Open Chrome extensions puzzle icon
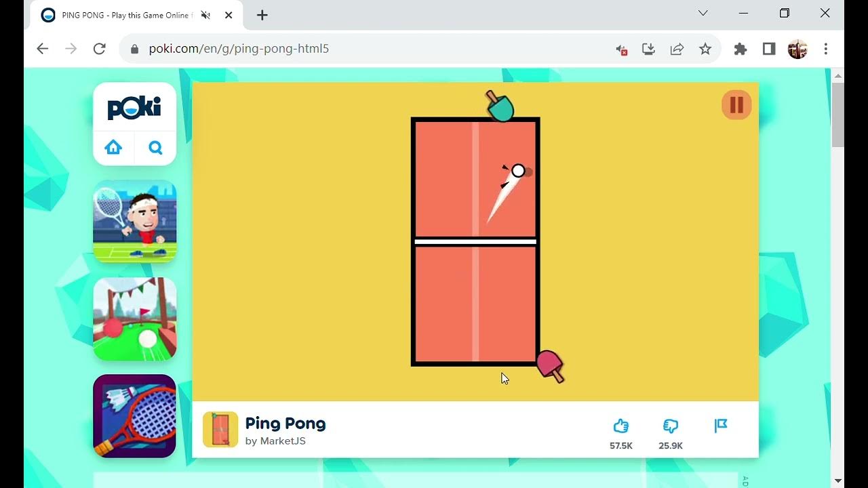Screen dimensions: 868x488 coord(741,49)
